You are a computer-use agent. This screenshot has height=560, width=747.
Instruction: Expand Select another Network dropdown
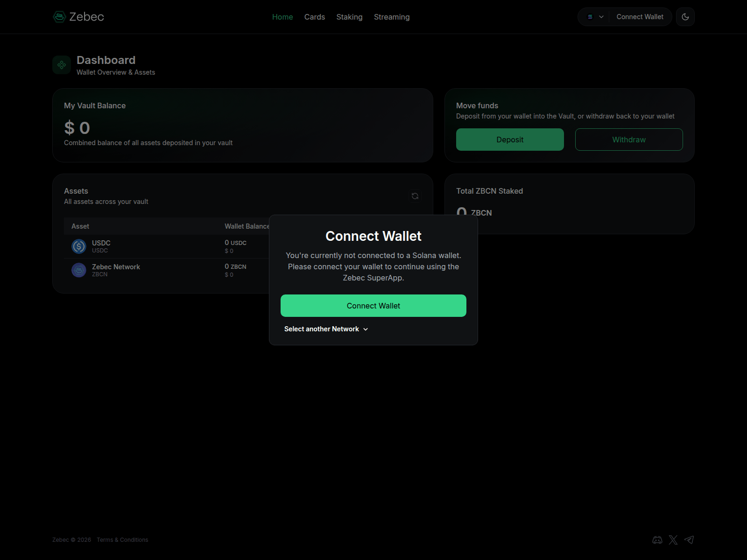coord(325,329)
